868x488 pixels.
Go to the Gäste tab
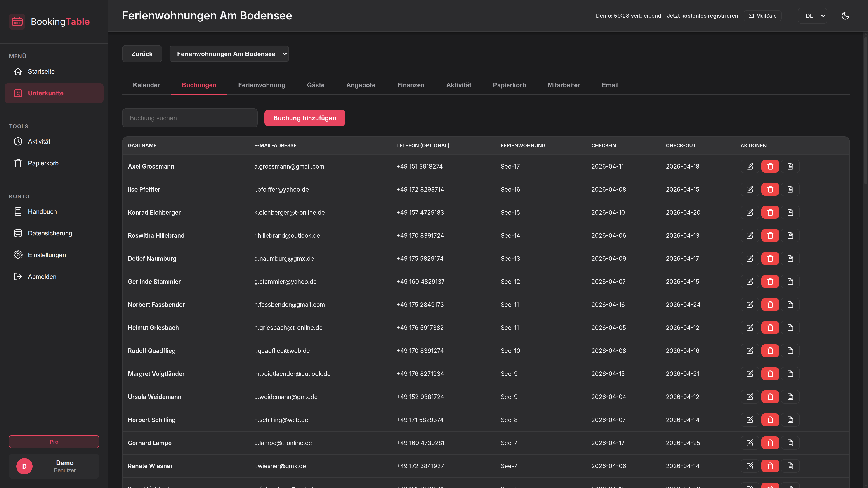coord(316,85)
